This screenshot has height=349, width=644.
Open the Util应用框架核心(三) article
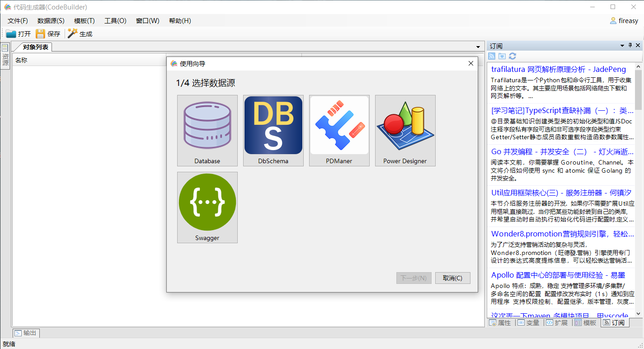click(x=561, y=193)
